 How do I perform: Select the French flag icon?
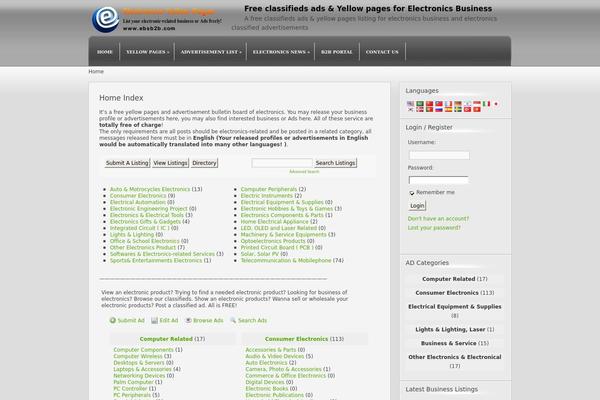(448, 104)
